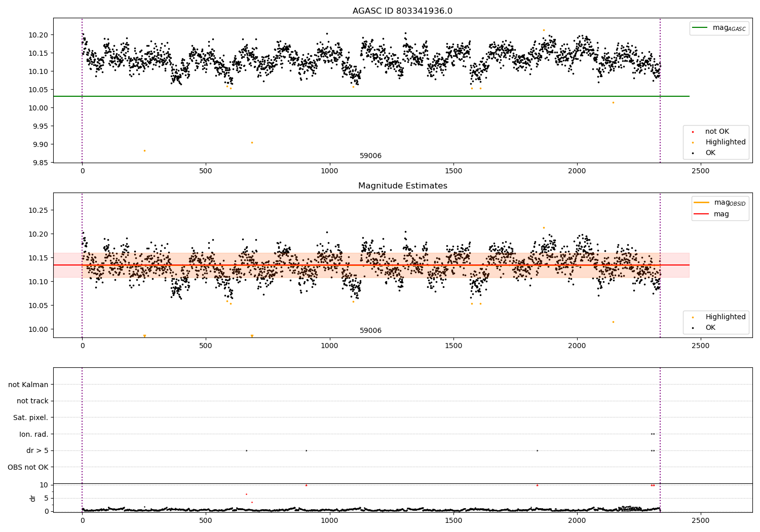Select 'OK' entry in the middle plot legend
This screenshot has width=760, height=532.
click(710, 328)
